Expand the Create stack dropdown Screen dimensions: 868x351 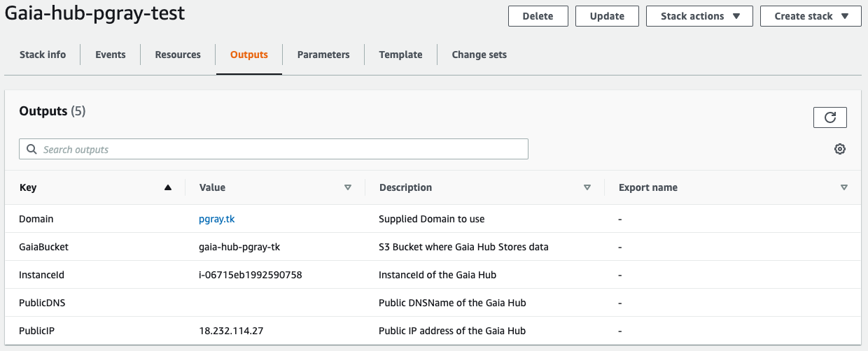(x=811, y=16)
